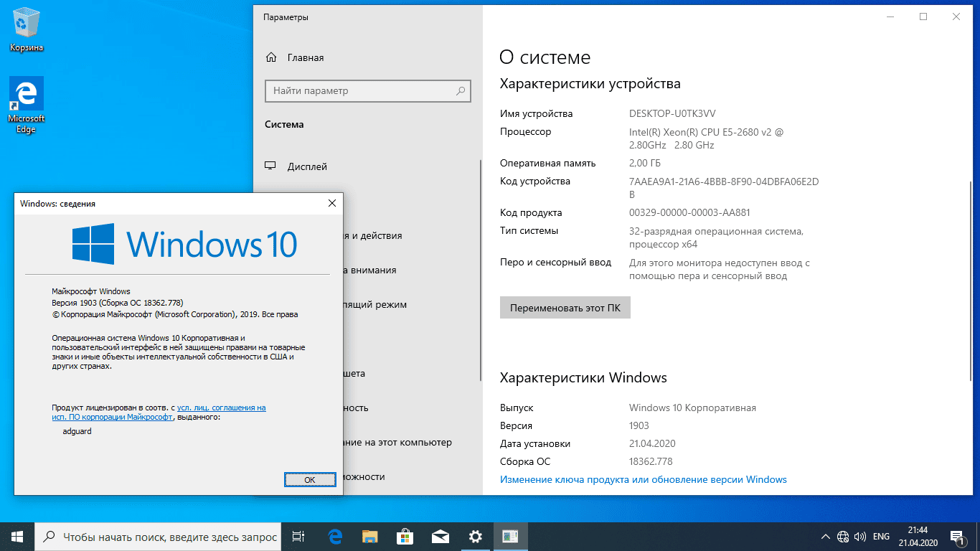Select на этот компьютер sidebar item
Screen dimensions: 980x551
[397, 442]
